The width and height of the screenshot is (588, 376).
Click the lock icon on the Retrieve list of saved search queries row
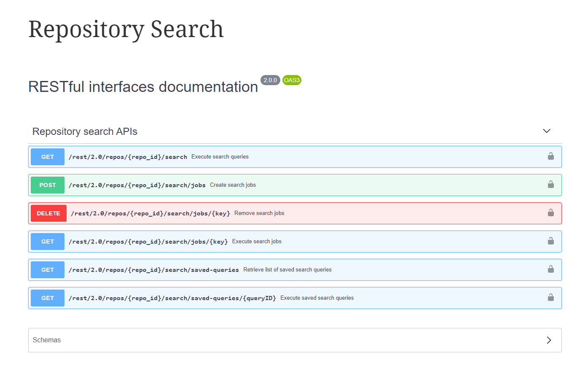tap(550, 269)
